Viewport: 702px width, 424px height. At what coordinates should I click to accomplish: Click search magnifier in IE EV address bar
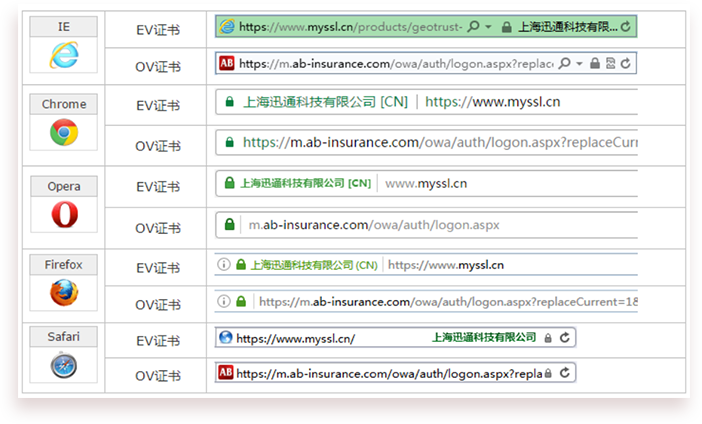click(x=473, y=27)
